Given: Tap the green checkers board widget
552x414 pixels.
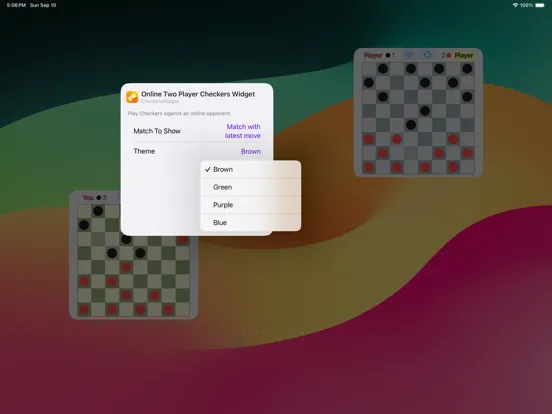Looking at the screenshot, I should (133, 255).
